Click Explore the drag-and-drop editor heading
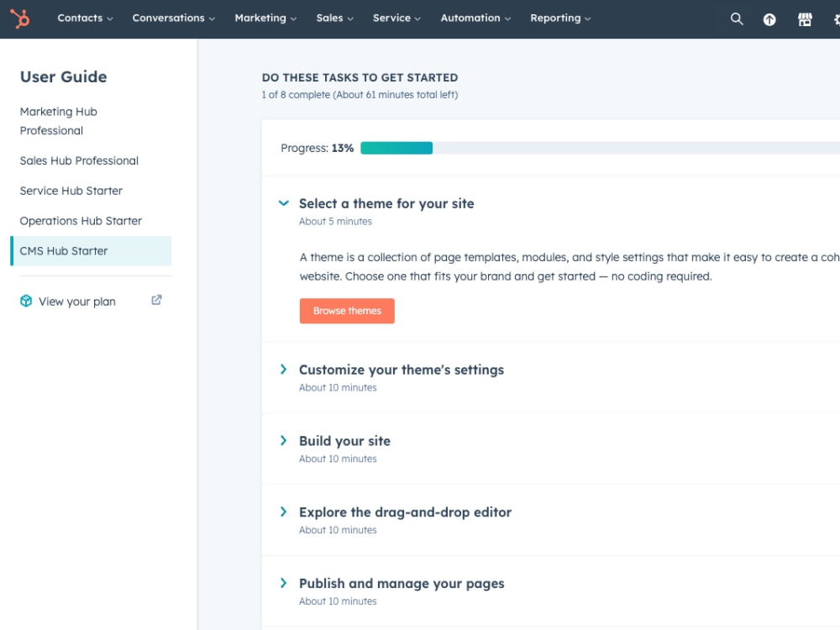This screenshot has height=630, width=840. click(405, 512)
